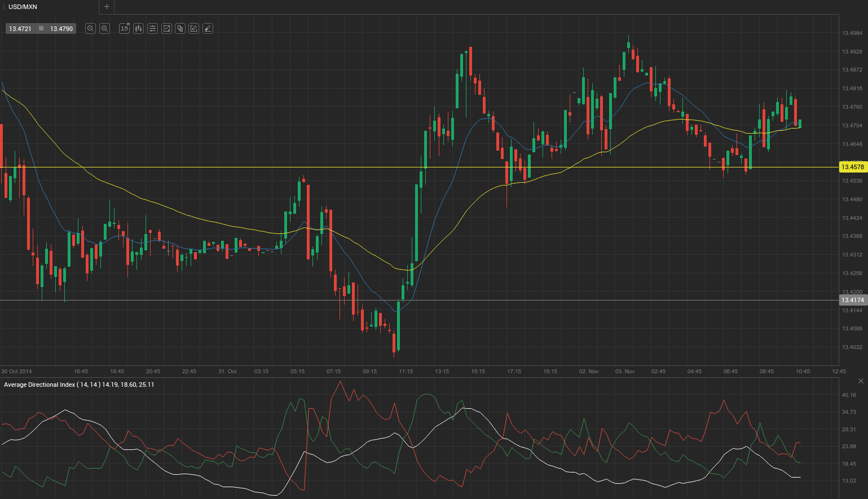868x499 pixels.
Task: Open the 15-minute timeframe selector
Action: tap(124, 28)
